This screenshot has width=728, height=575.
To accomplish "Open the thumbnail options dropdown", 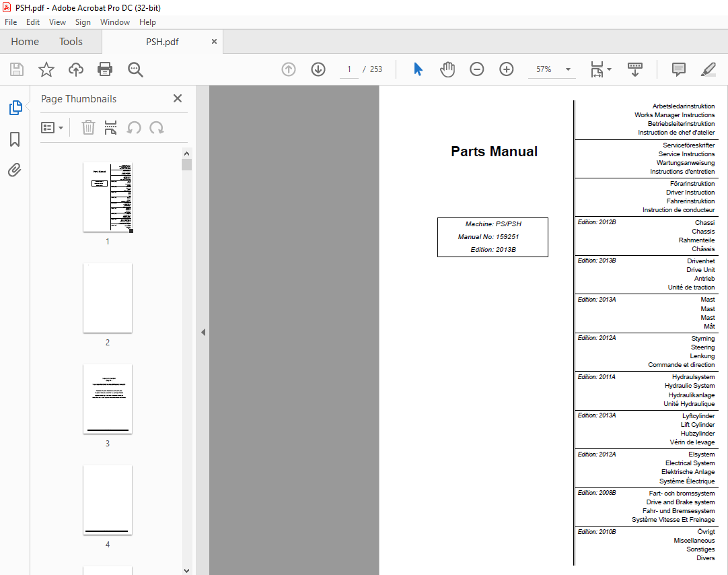I will pos(52,127).
